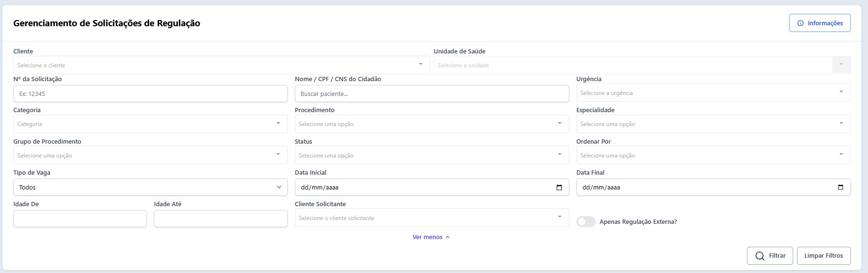The width and height of the screenshot is (868, 273).
Task: Click the Data Inicial date field
Action: (432, 187)
